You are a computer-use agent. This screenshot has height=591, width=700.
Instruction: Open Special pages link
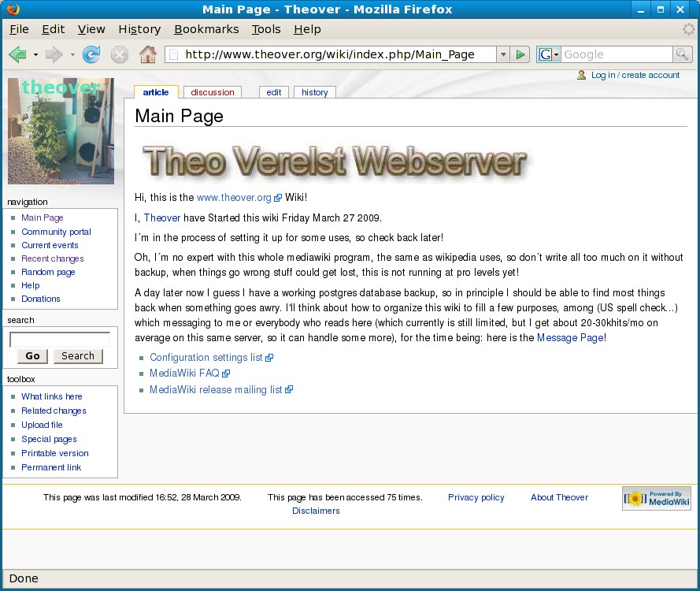click(x=49, y=439)
